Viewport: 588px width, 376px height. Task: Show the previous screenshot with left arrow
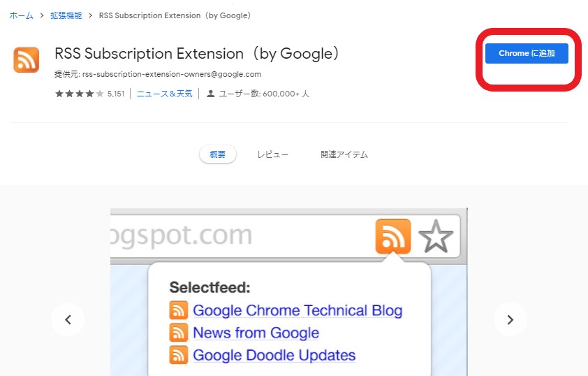tap(68, 320)
